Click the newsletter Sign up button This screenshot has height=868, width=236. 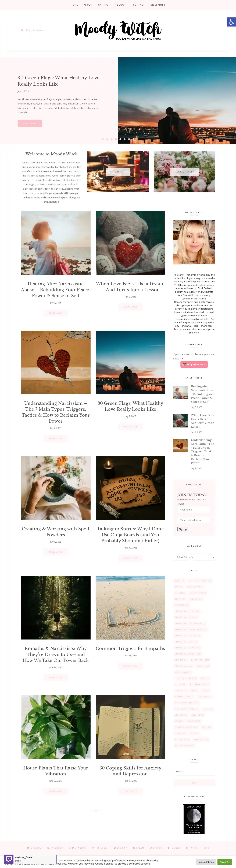click(183, 529)
